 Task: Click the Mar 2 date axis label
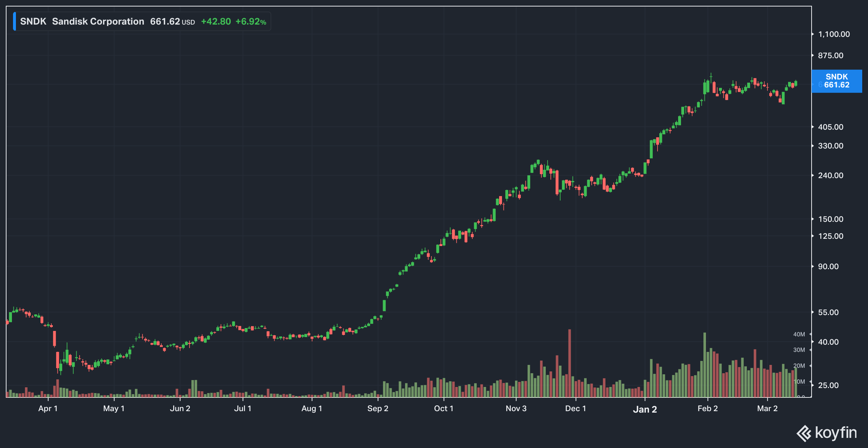767,409
